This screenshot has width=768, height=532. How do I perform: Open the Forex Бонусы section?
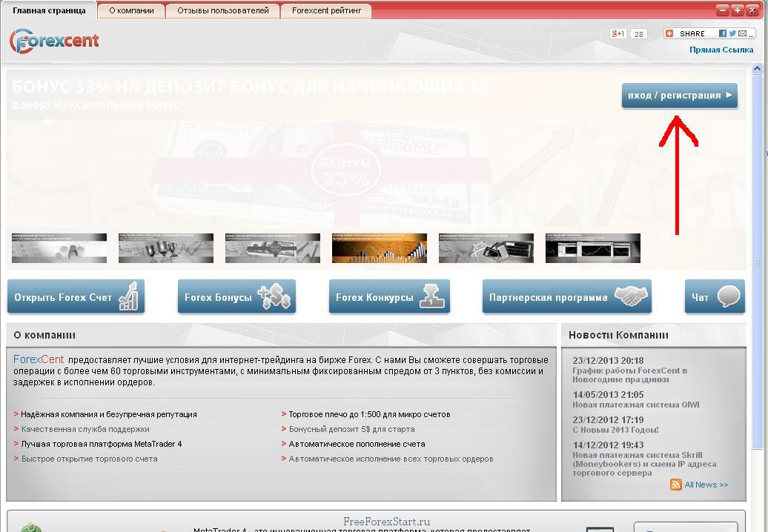pyautogui.click(x=236, y=297)
